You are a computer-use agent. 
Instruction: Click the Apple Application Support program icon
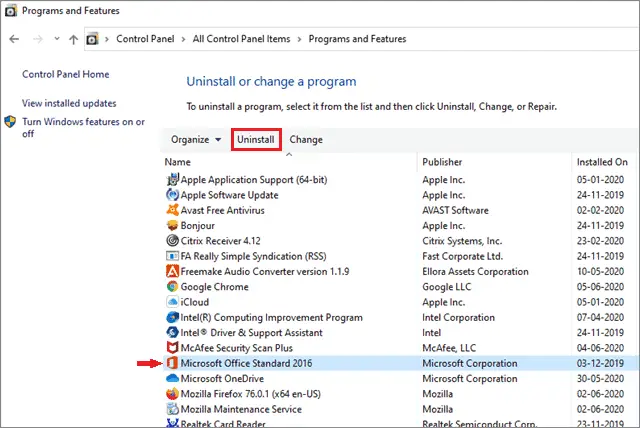[x=172, y=180]
